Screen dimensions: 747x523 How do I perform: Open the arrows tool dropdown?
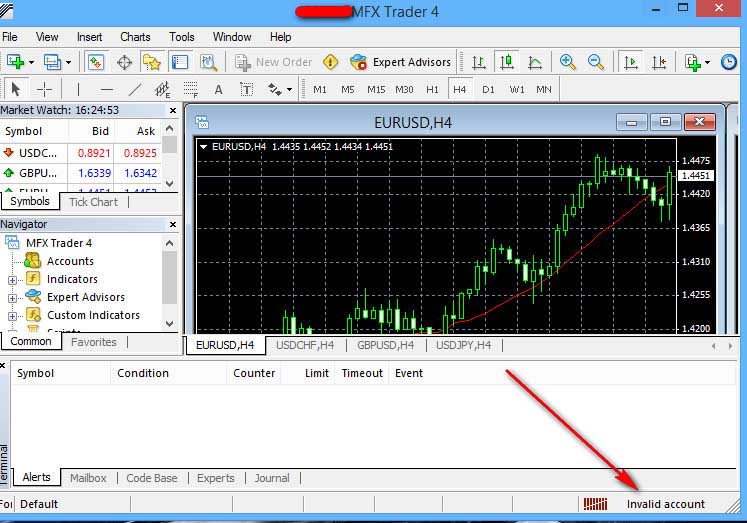click(x=289, y=90)
